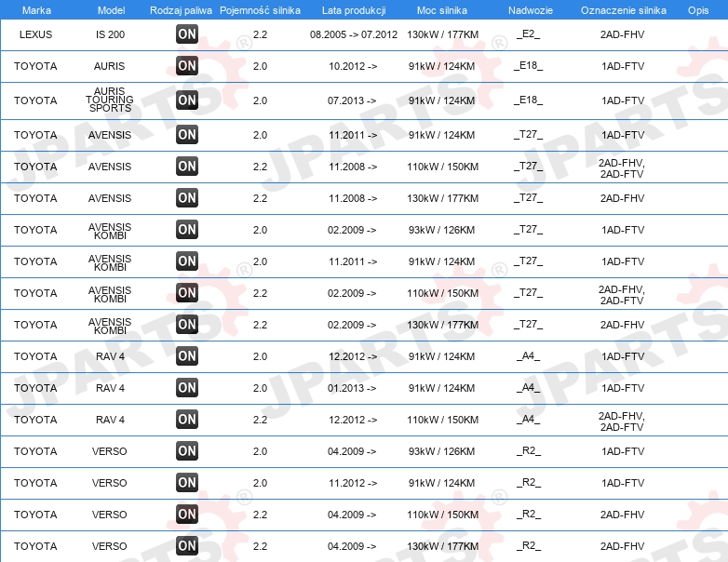
Task: Click the Moc silnika column header
Action: pyautogui.click(x=441, y=10)
